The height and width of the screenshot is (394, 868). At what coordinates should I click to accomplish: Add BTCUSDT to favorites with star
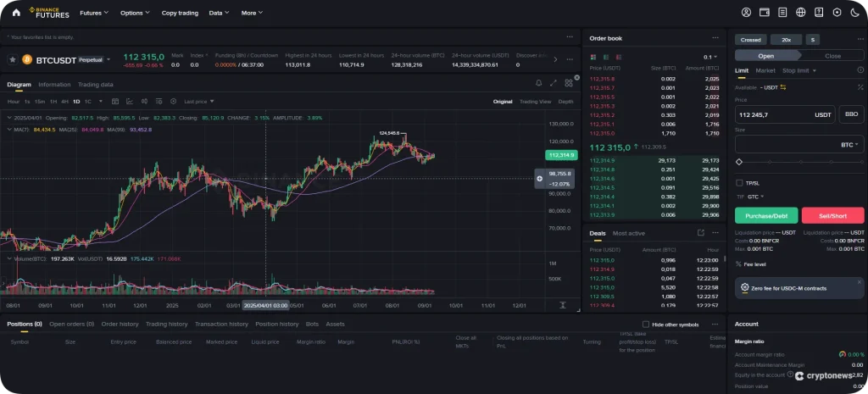[x=12, y=59]
